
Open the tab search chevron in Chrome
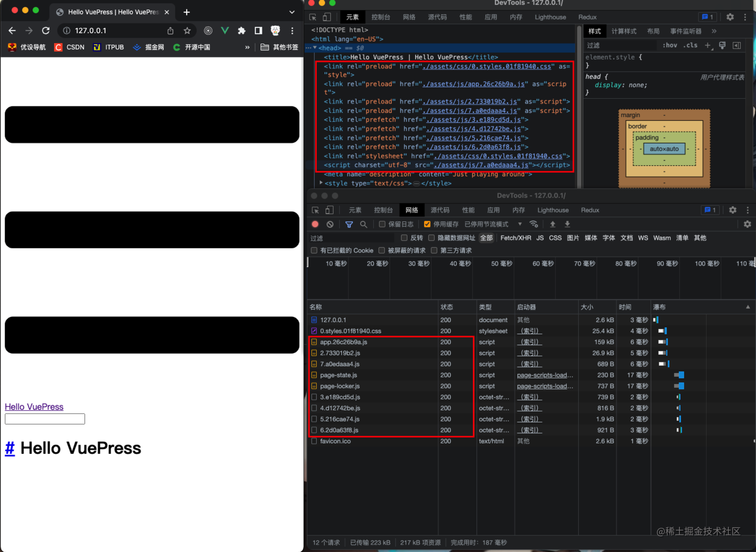coord(292,12)
